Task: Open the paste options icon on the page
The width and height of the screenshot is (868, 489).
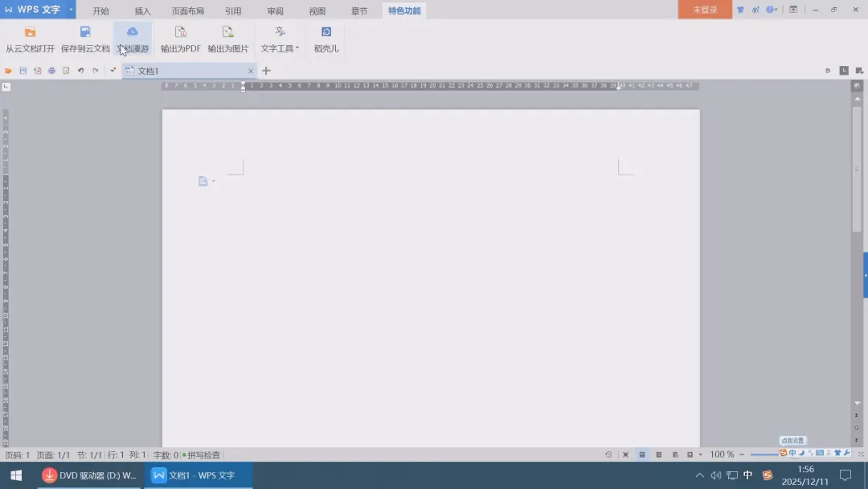Action: point(206,181)
